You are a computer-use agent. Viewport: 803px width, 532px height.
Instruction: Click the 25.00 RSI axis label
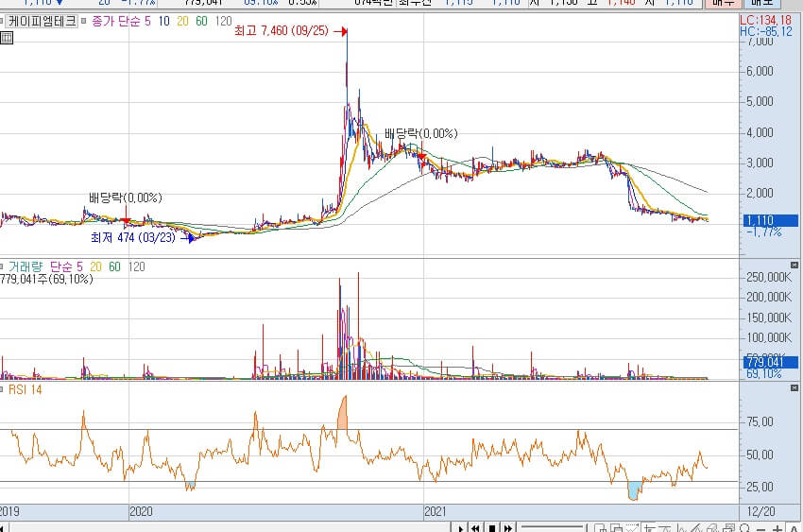[x=760, y=487]
